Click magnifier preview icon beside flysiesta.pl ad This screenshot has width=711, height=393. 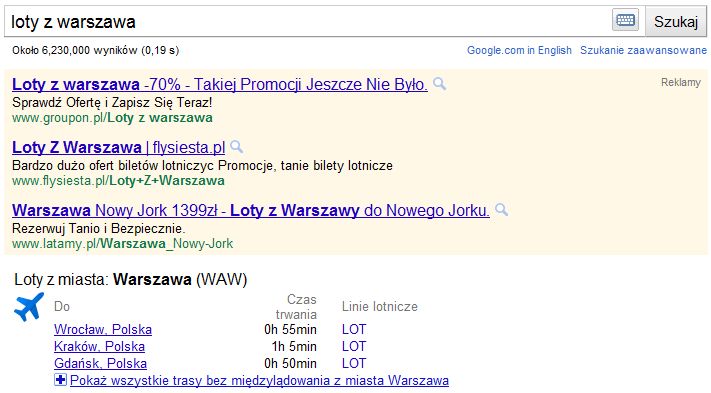(x=236, y=146)
